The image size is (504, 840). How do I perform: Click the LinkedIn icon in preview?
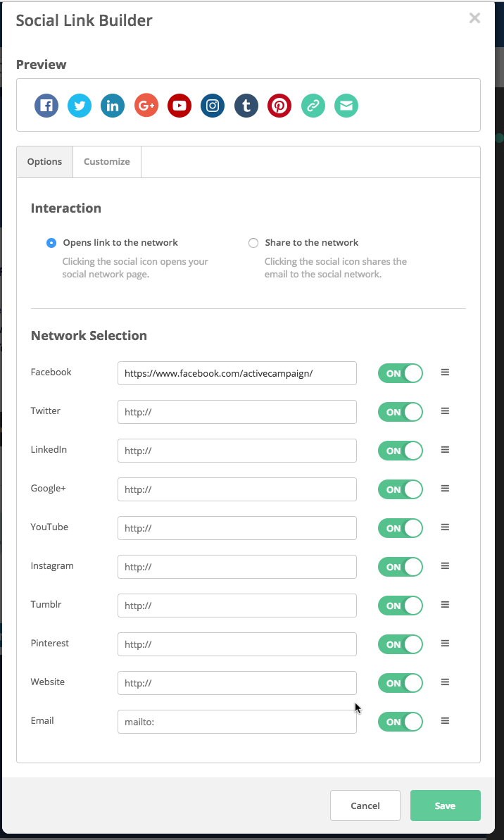pos(113,106)
